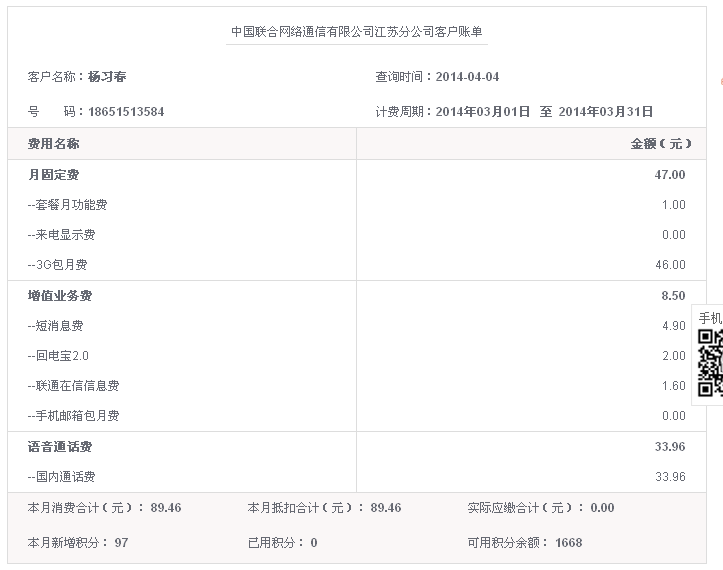The image size is (723, 570).
Task: Click the 手机 label above QR code
Action: tap(710, 317)
